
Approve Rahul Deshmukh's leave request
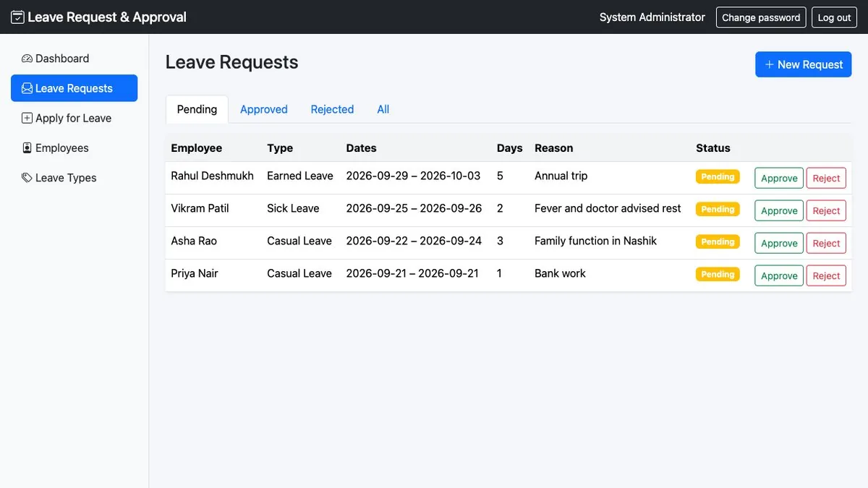779,178
